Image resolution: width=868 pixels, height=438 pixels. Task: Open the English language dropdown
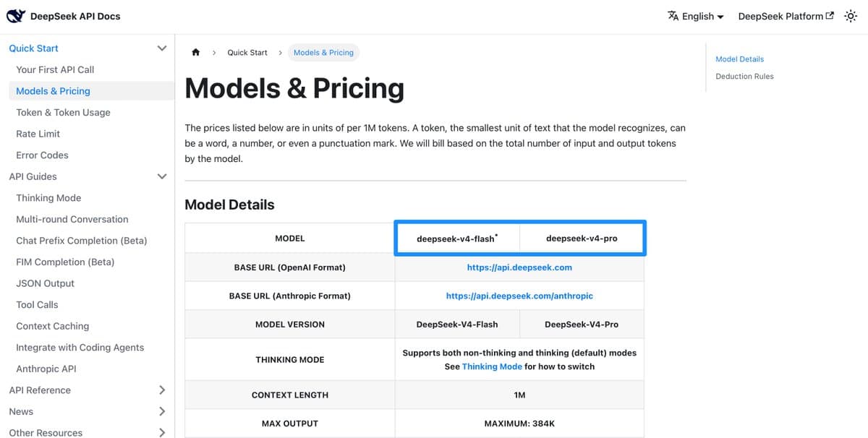coord(700,15)
